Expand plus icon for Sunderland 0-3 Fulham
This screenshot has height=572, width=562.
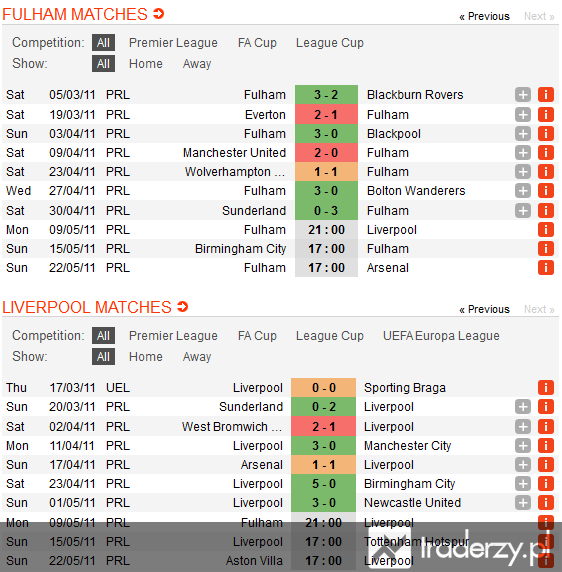pos(523,210)
